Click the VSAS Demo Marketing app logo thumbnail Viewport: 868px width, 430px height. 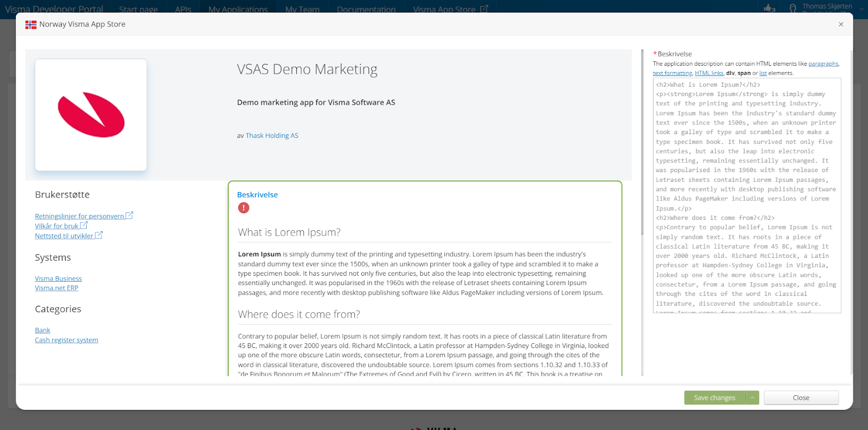pyautogui.click(x=91, y=115)
